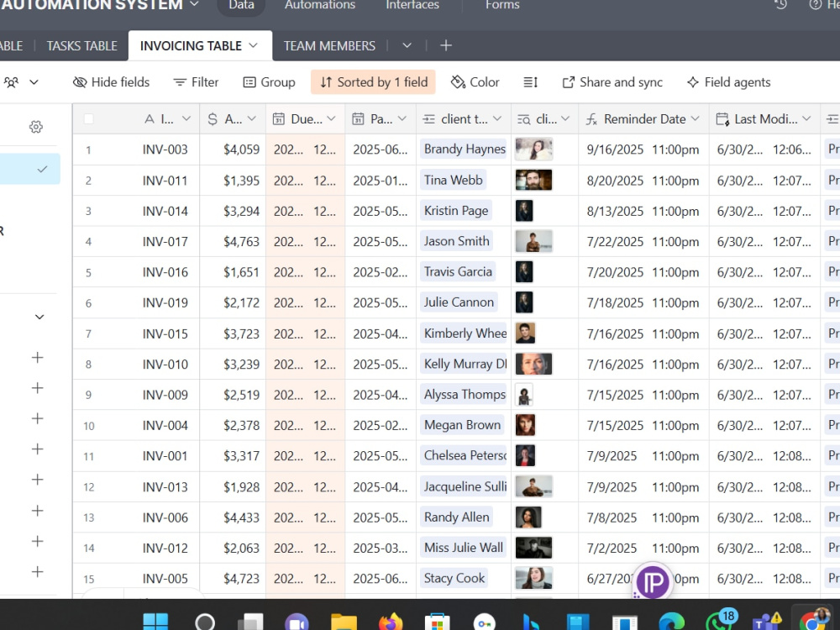Open the Data tab
840x630 pixels.
(241, 5)
